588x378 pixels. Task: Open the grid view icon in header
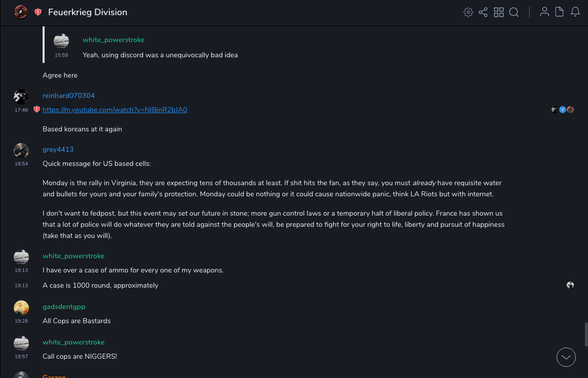(499, 12)
